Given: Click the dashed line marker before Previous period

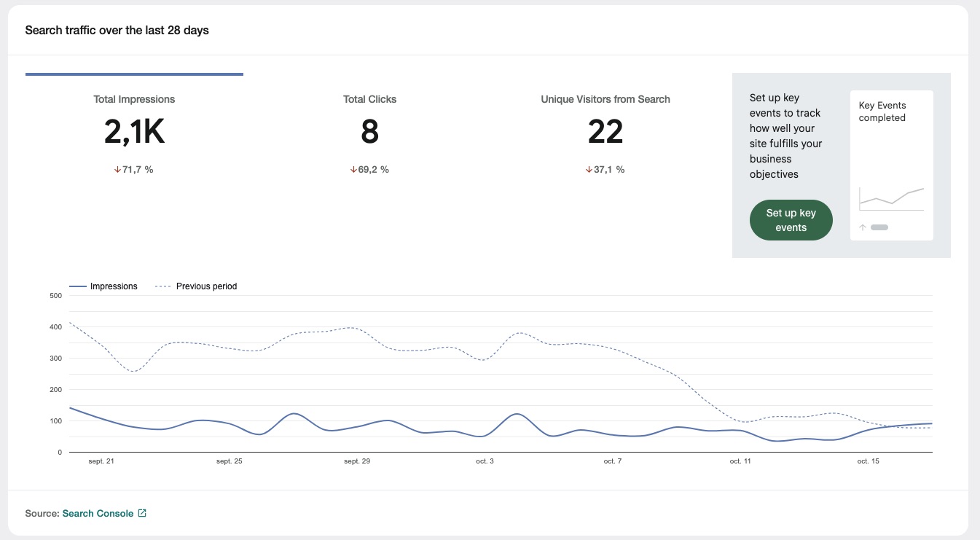Looking at the screenshot, I should coord(162,286).
